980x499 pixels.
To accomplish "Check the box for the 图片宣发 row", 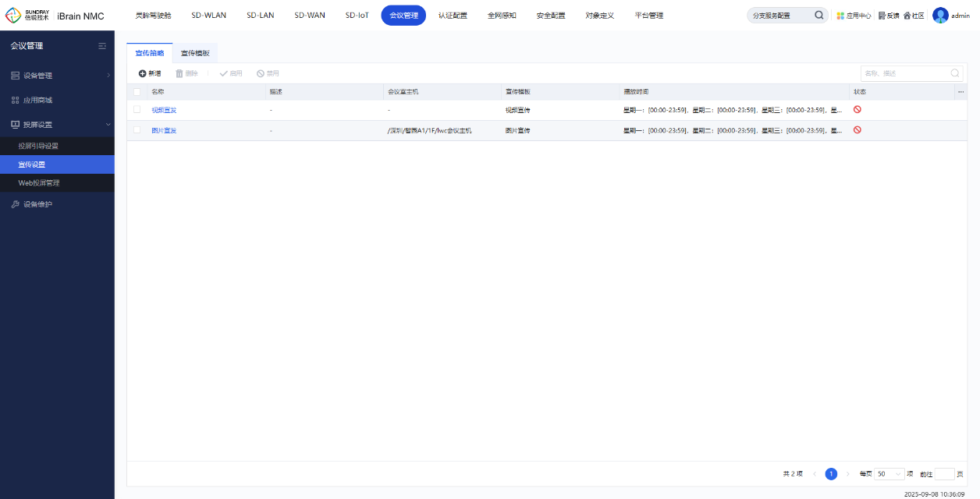I will (x=137, y=130).
